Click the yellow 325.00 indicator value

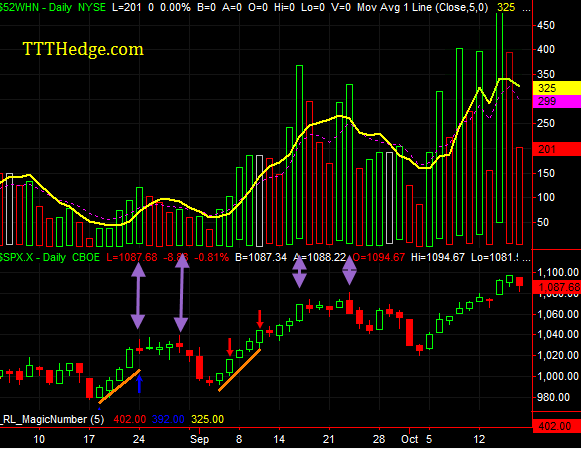click(208, 419)
